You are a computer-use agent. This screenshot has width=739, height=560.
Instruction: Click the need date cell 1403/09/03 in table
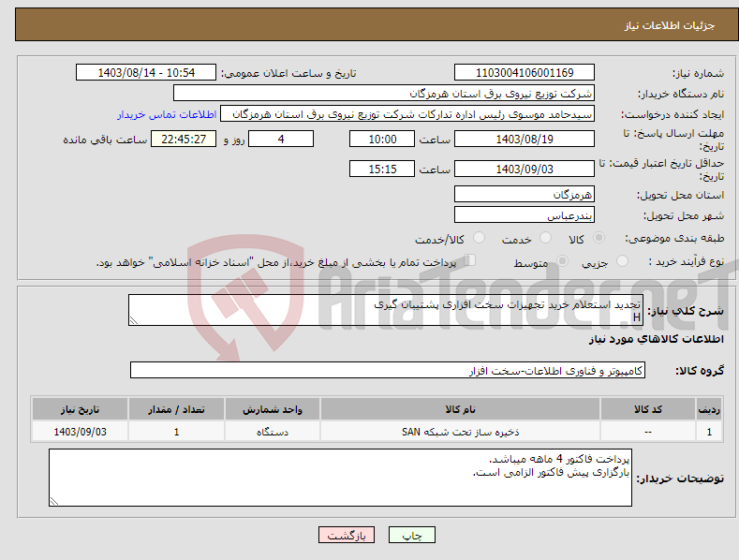coord(81,432)
